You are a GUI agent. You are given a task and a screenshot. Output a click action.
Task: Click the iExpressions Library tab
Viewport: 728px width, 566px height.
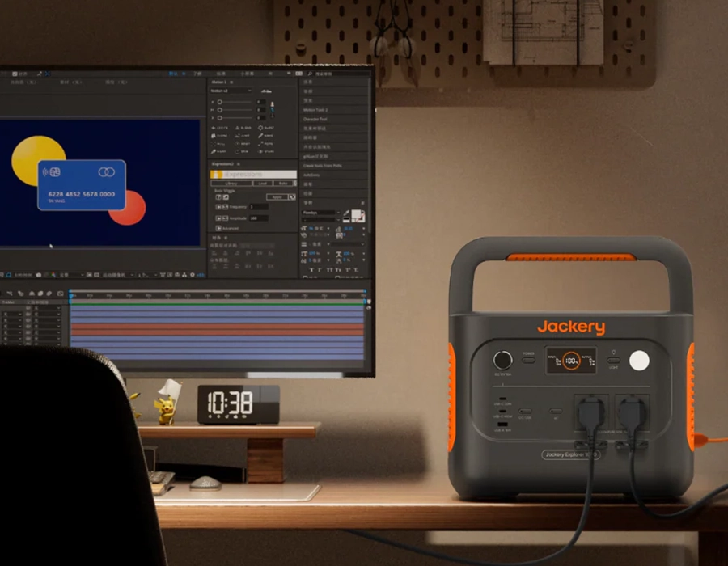click(x=231, y=184)
